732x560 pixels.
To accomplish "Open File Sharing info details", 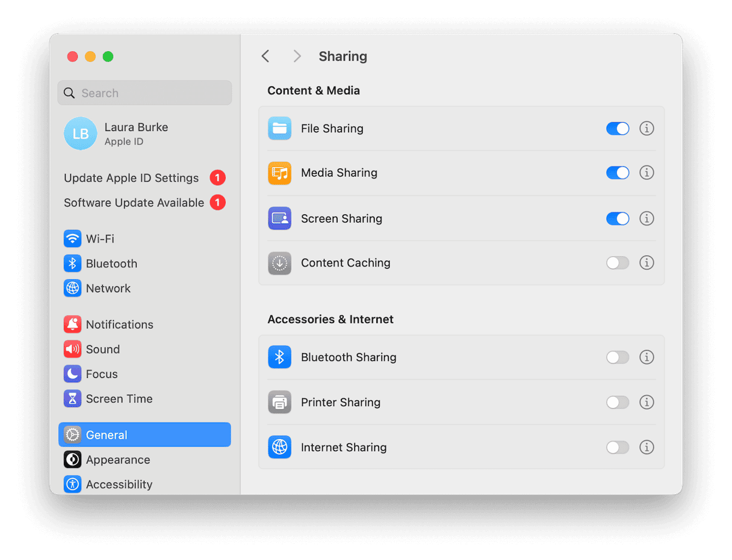I will pos(647,128).
